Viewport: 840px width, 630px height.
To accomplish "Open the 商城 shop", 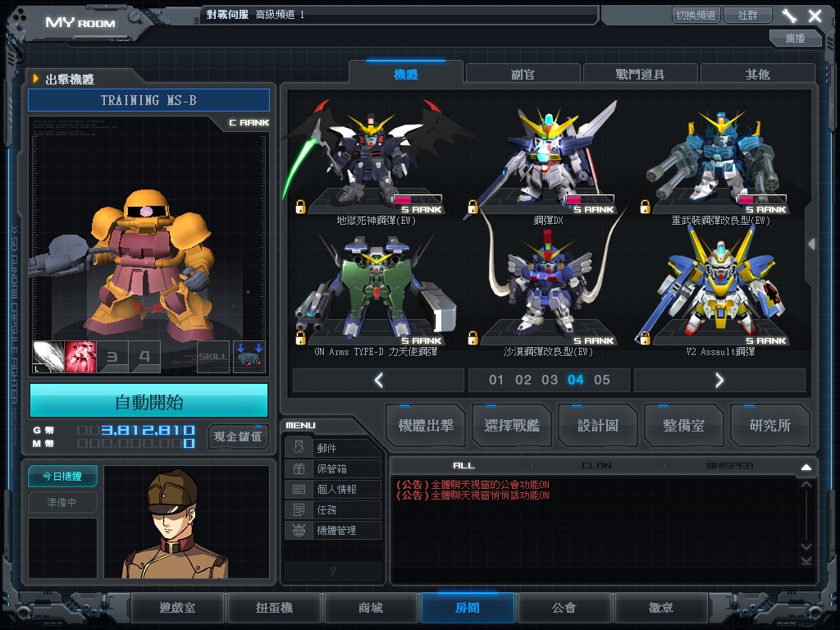I will pyautogui.click(x=371, y=608).
